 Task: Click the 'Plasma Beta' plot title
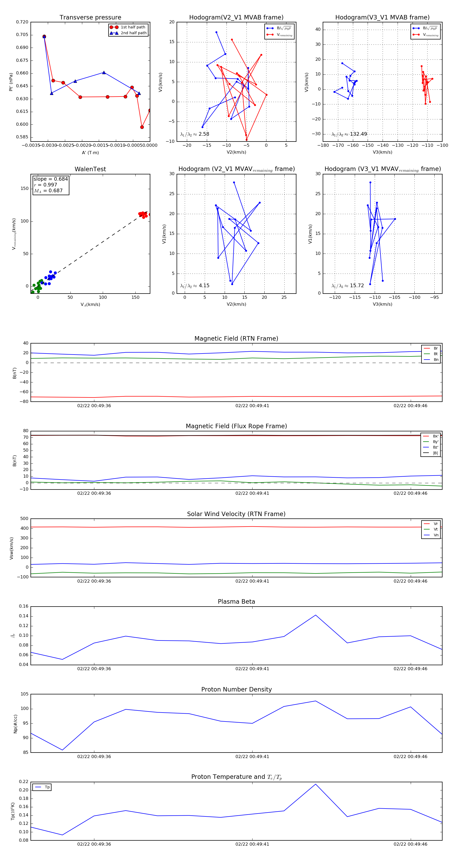point(236,602)
